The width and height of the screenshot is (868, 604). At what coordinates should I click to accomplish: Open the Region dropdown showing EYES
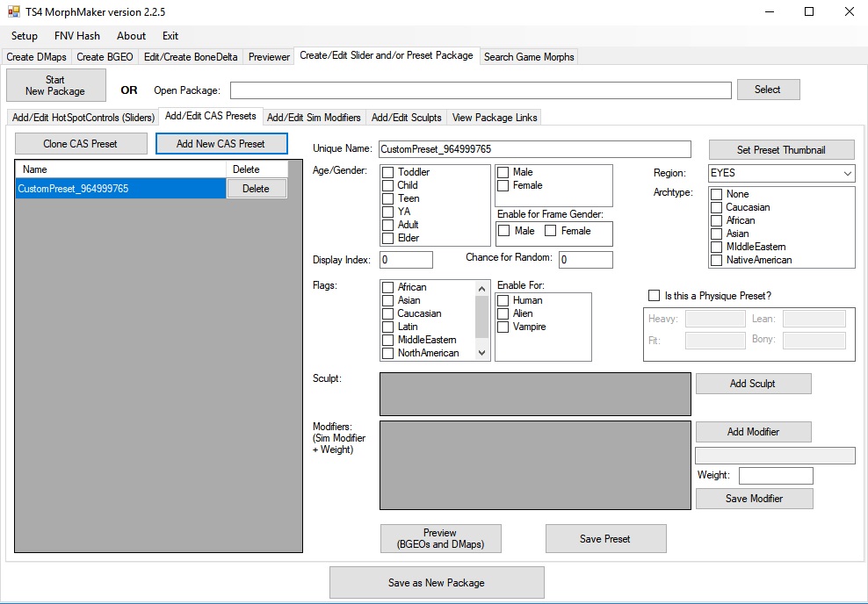pos(781,173)
